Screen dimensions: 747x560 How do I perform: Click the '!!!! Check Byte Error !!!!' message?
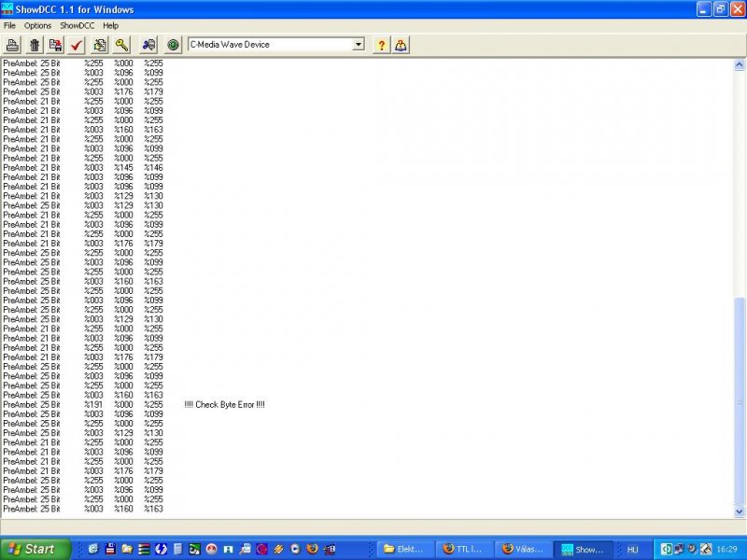click(224, 405)
